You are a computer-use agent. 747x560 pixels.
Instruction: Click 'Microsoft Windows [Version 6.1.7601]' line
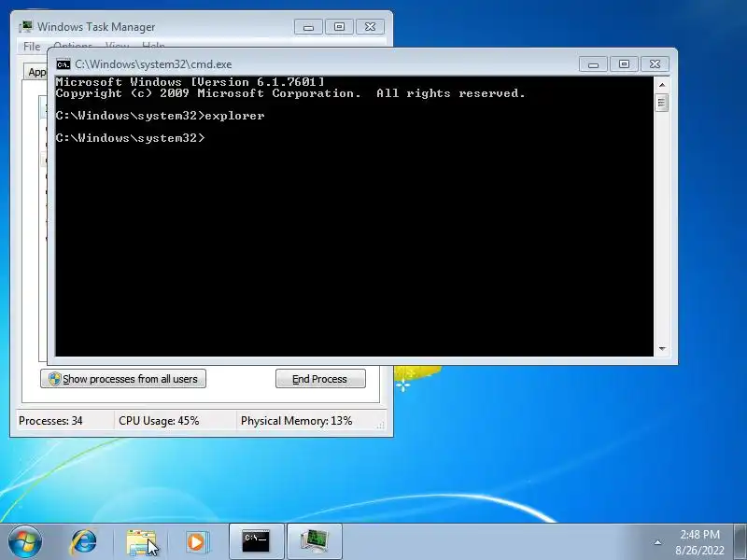[190, 82]
